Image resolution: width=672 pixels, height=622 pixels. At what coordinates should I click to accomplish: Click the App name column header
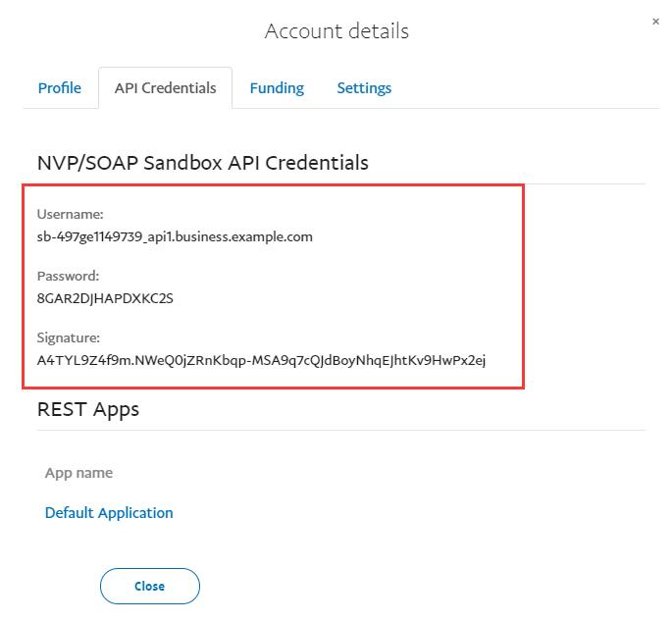click(78, 473)
